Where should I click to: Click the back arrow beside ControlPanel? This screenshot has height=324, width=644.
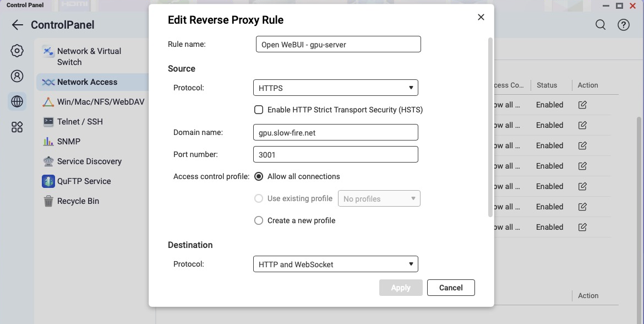pyautogui.click(x=17, y=25)
